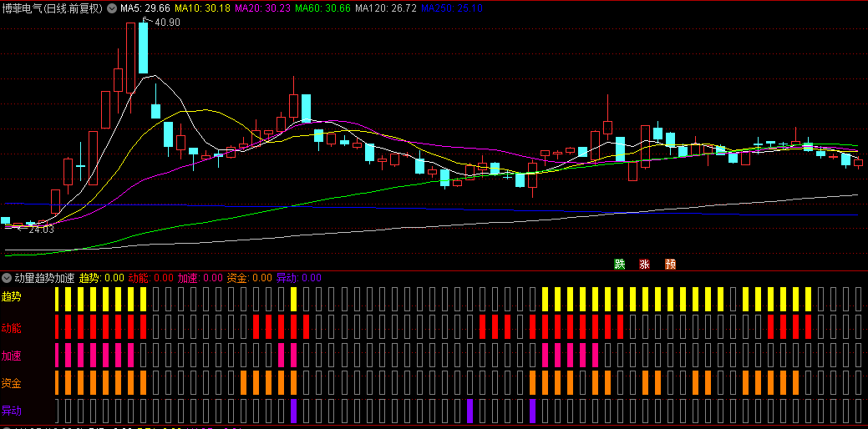This screenshot has height=429, width=868.
Task: Select the MA5: 29.66 indicator label
Action: [x=145, y=8]
